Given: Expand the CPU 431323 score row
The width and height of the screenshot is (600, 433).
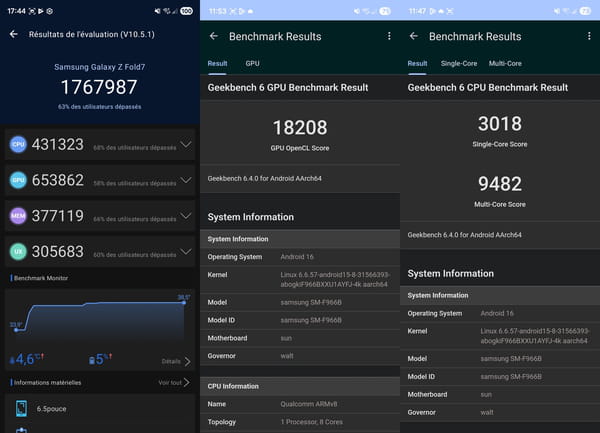Looking at the screenshot, I should [185, 144].
